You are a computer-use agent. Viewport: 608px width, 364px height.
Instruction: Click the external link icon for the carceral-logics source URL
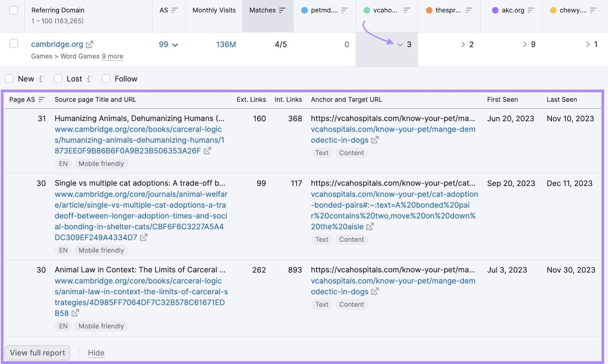(207, 151)
